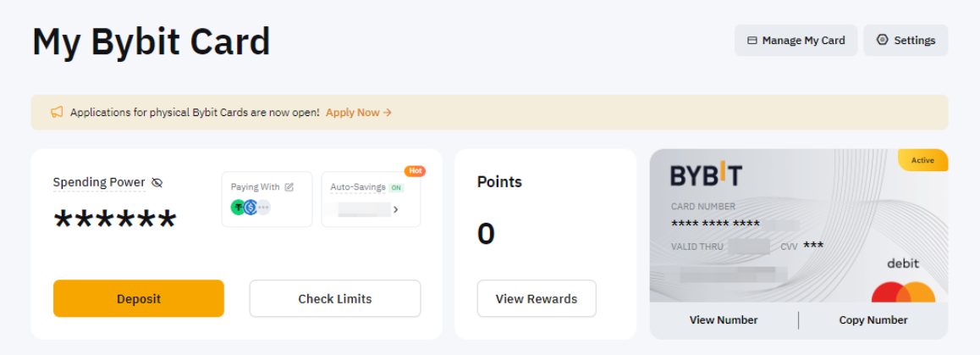Screen dimensions: 980x355
Task: Click the Paying With edit icon
Action: [289, 187]
